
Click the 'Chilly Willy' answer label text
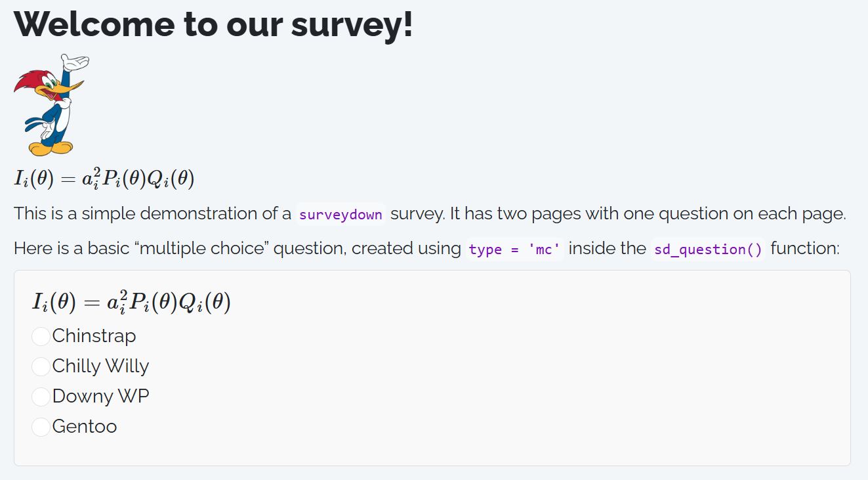pos(100,366)
